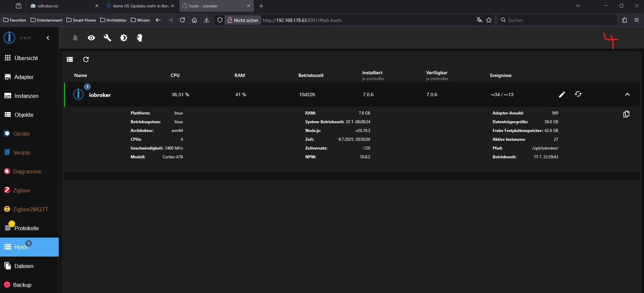Toggle the light/dark theme icon

point(124,38)
